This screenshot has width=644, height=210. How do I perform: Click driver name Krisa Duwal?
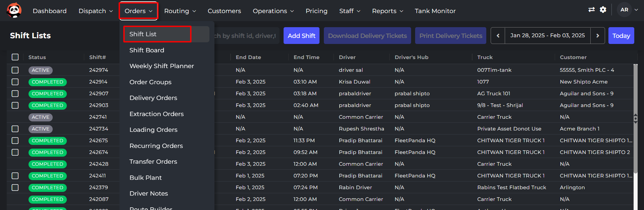(354, 82)
